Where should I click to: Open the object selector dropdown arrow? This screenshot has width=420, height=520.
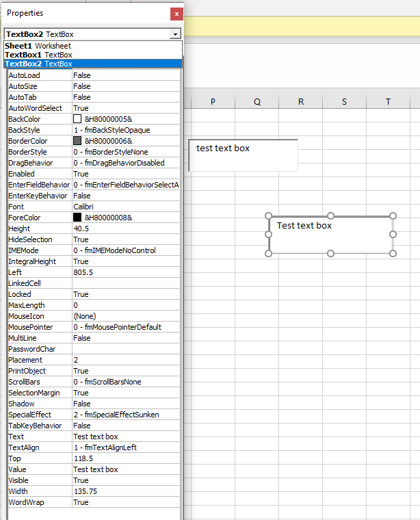pos(175,34)
